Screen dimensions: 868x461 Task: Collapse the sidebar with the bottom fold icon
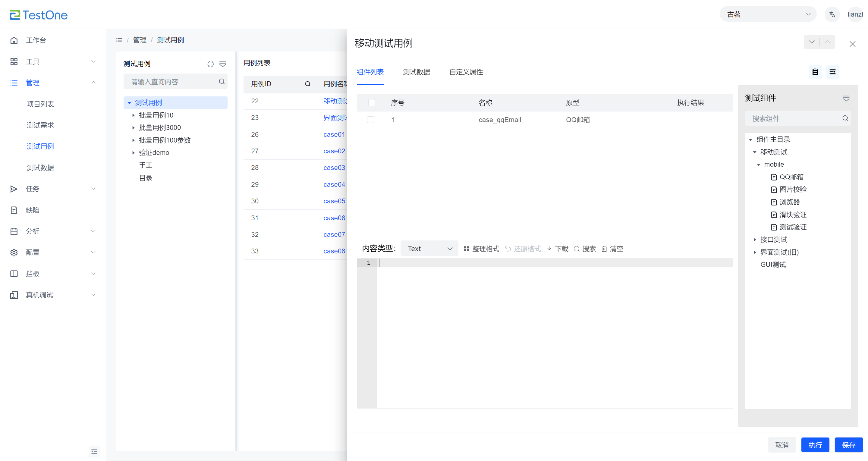[94, 451]
